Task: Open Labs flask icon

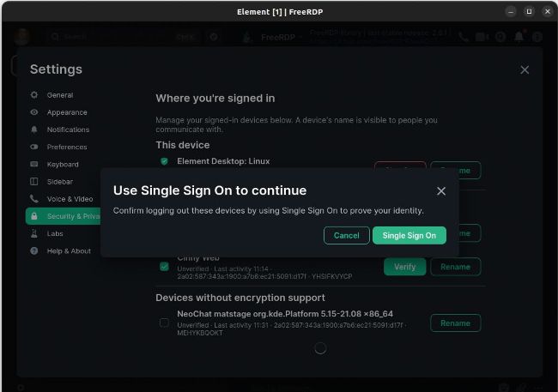Action: 34,233
